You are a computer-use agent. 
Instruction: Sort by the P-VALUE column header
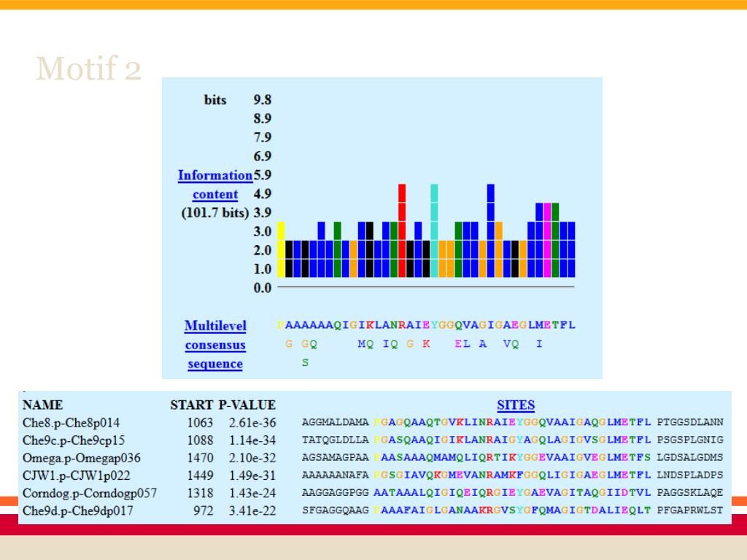coord(247,405)
